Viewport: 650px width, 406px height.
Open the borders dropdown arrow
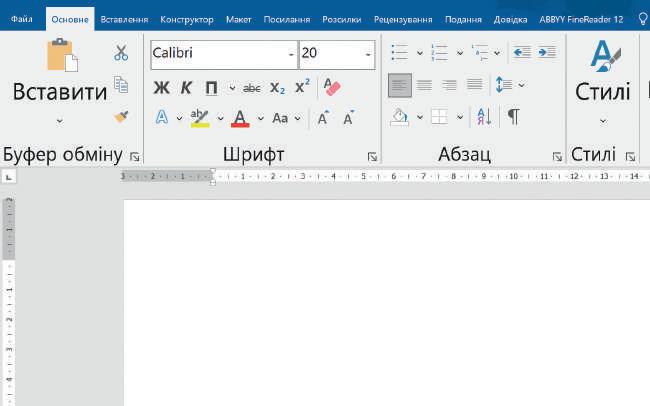[460, 117]
